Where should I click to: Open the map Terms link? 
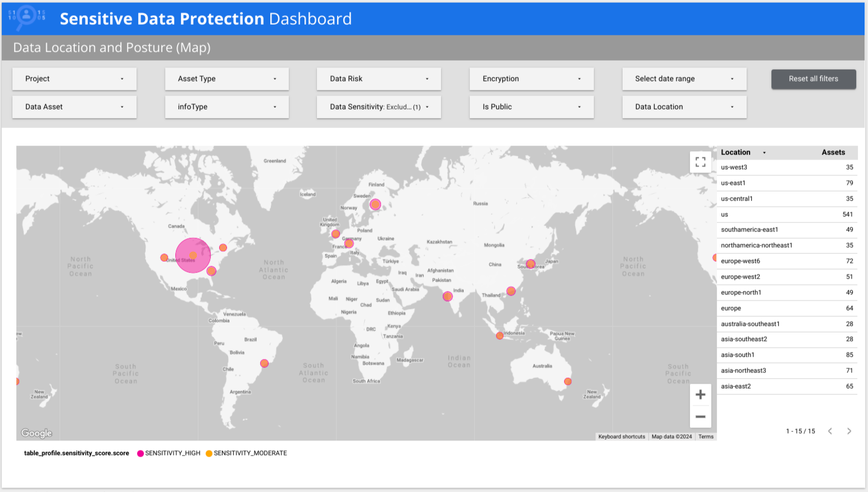706,436
